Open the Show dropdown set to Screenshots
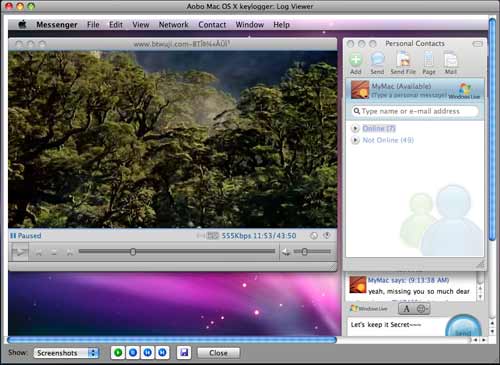 [x=66, y=353]
